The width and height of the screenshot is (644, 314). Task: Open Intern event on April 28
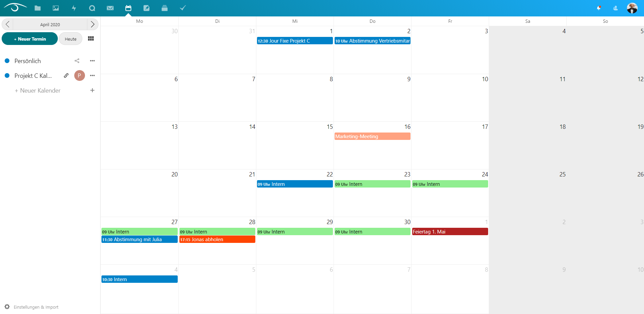coord(217,231)
